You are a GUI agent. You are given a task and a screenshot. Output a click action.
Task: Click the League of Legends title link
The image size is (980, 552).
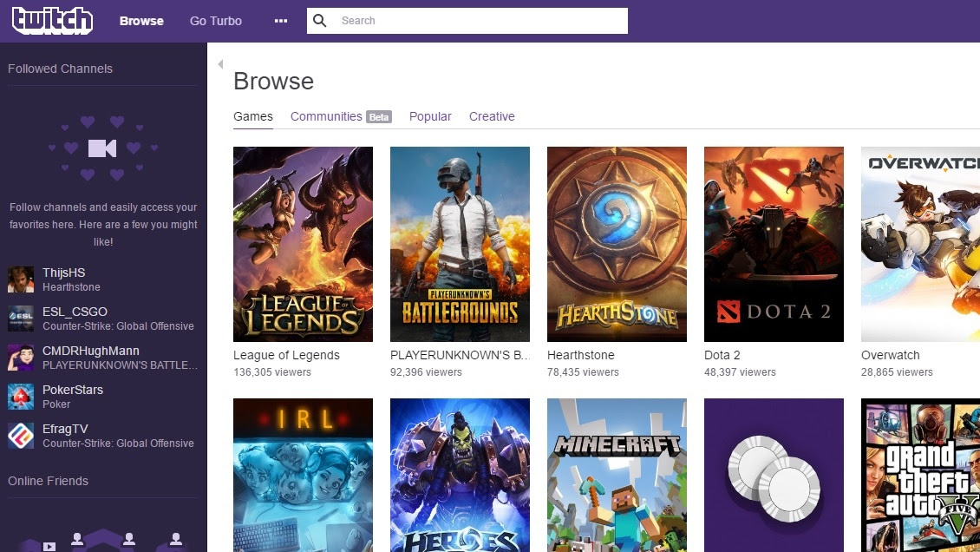tap(286, 355)
